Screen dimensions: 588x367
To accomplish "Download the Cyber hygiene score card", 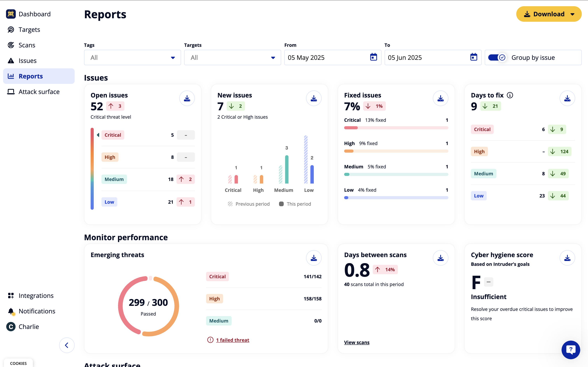I will [567, 258].
